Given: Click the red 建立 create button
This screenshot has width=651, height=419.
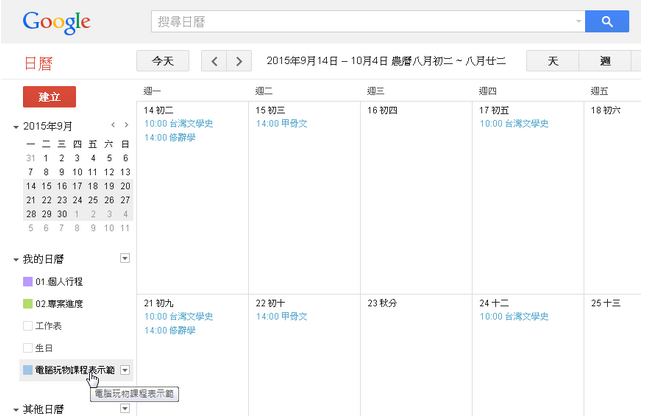Looking at the screenshot, I should click(49, 97).
